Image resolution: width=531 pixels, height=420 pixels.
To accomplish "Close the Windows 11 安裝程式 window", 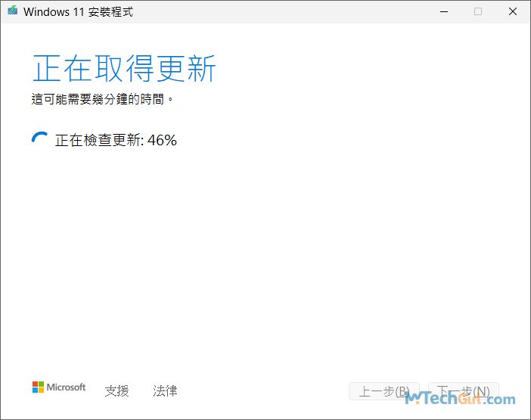I will 513,11.
